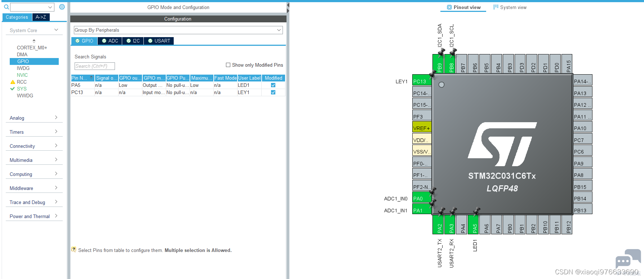Image resolution: width=644 pixels, height=279 pixels.
Task: Select GPIO in System Core list
Action: click(x=34, y=61)
